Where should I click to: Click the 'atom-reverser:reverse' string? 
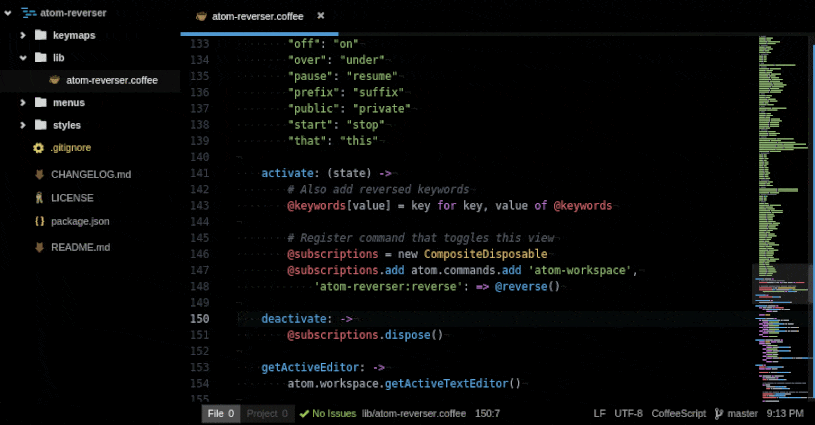(388, 286)
